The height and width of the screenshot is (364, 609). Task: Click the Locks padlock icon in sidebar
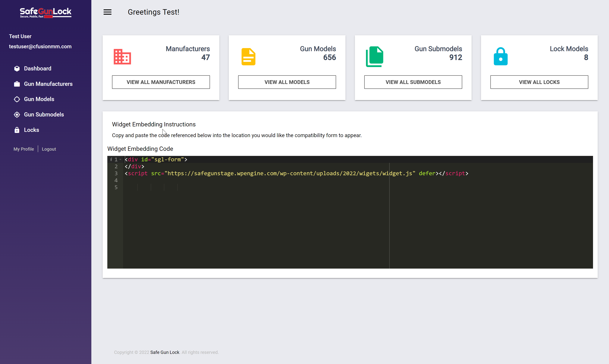click(x=17, y=130)
